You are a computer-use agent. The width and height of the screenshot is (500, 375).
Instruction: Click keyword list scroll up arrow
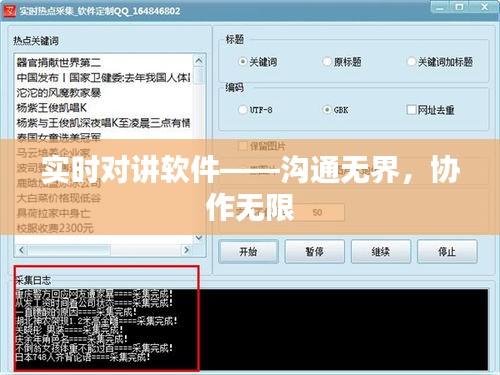click(199, 61)
